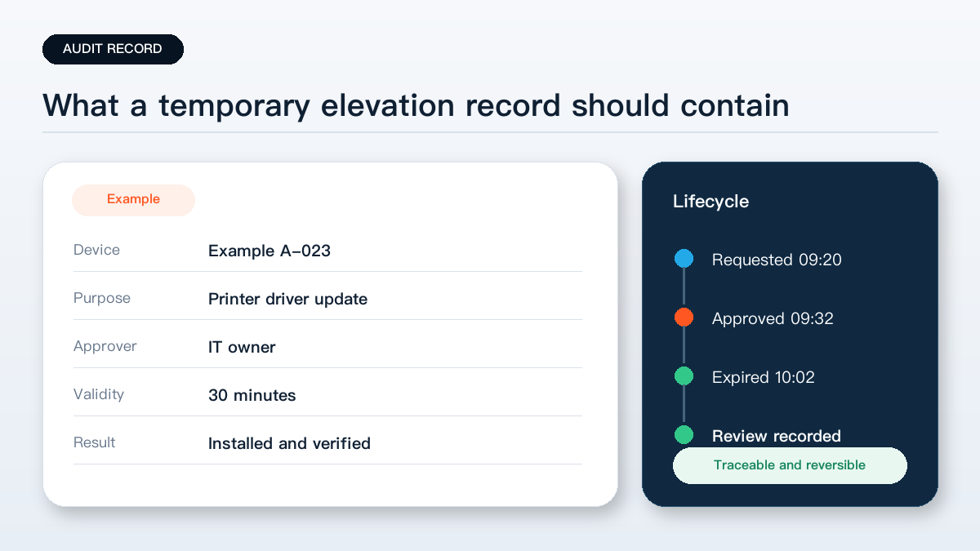
Task: Select the IT owner approver value
Action: point(242,347)
